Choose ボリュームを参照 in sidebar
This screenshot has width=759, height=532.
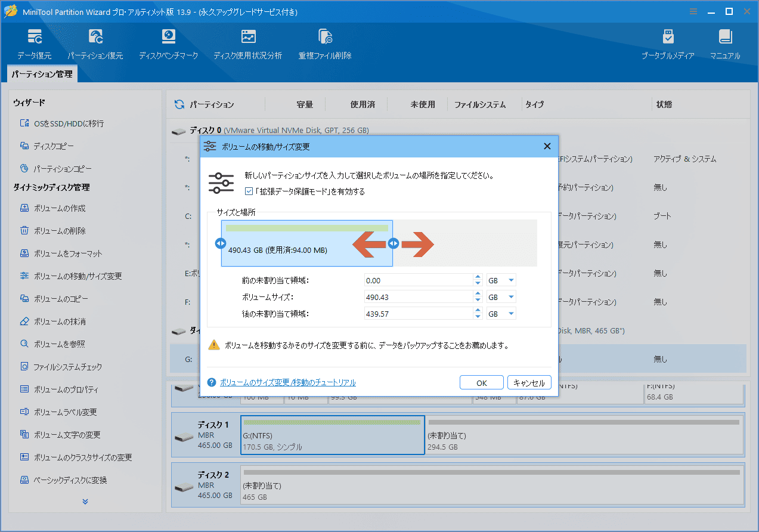[52, 344]
